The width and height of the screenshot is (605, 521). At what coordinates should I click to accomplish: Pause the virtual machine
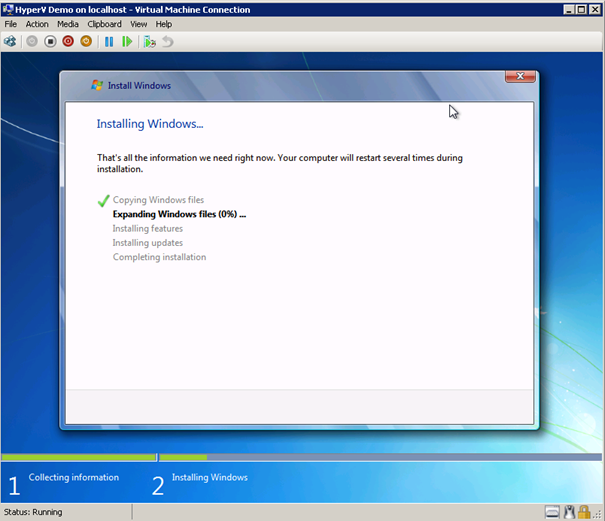coord(109,41)
